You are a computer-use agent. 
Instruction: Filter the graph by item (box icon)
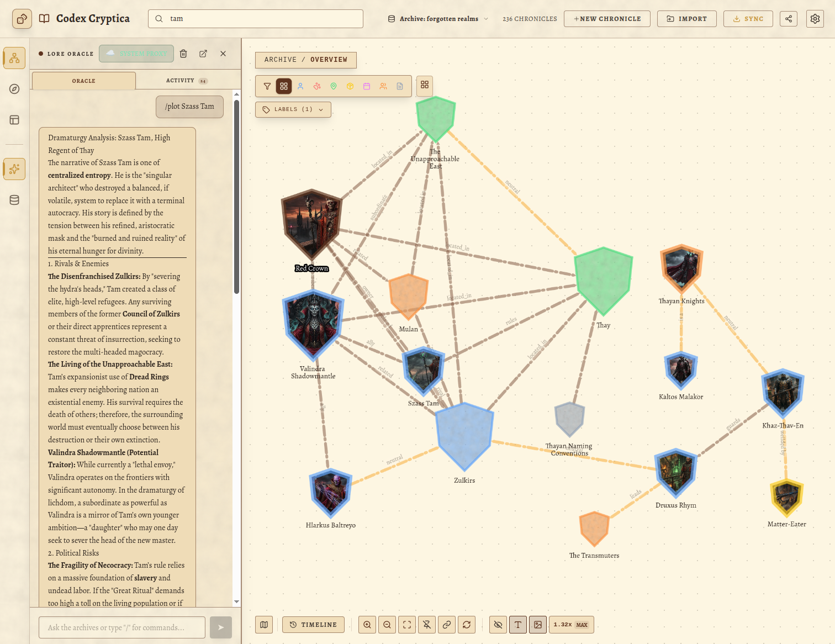[350, 86]
